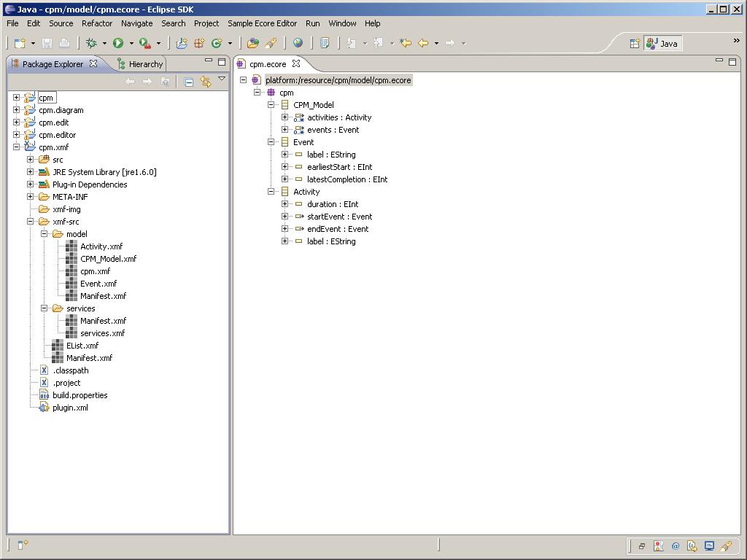Select the Package Explorer tab

(x=53, y=64)
